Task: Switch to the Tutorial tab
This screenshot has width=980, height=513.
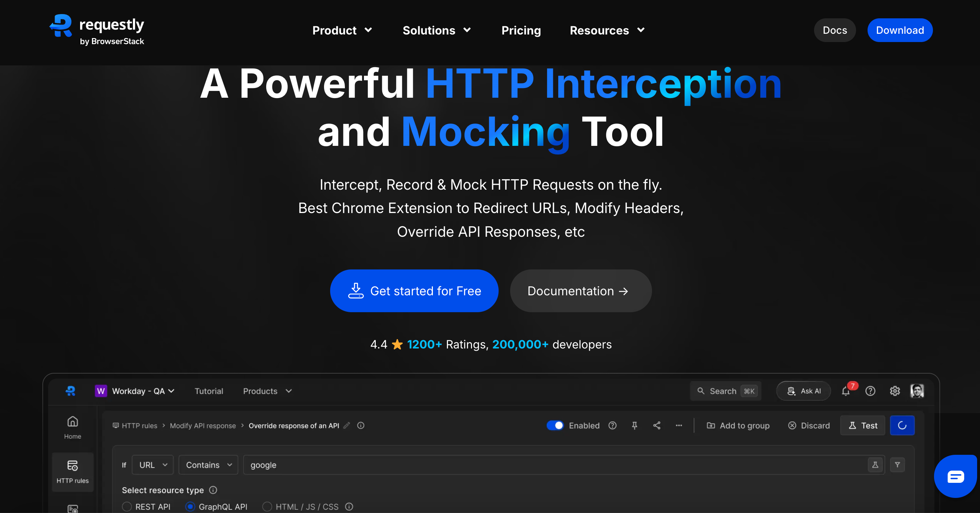Action: tap(209, 391)
